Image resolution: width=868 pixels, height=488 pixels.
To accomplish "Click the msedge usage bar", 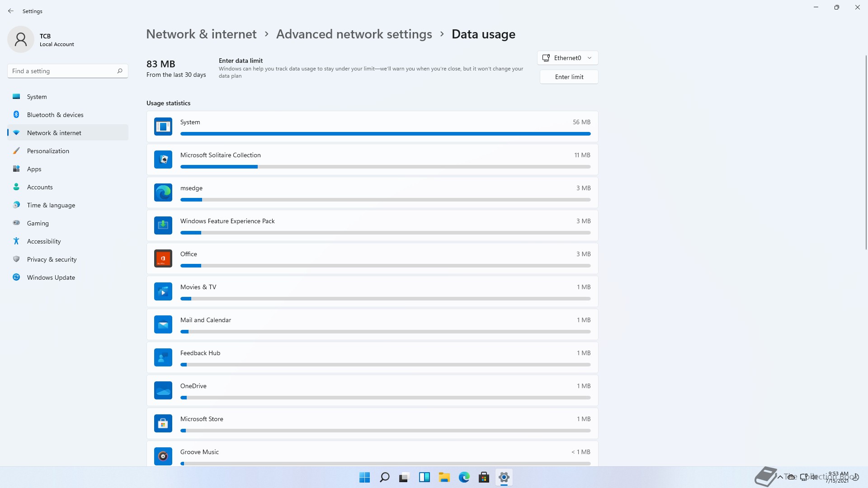I will coord(385,200).
